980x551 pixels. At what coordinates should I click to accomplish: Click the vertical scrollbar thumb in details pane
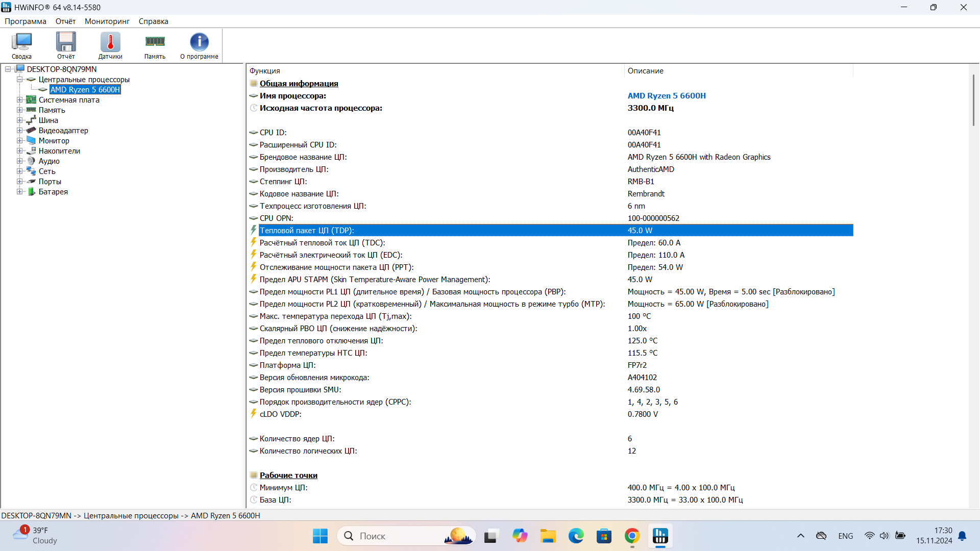coord(973,100)
